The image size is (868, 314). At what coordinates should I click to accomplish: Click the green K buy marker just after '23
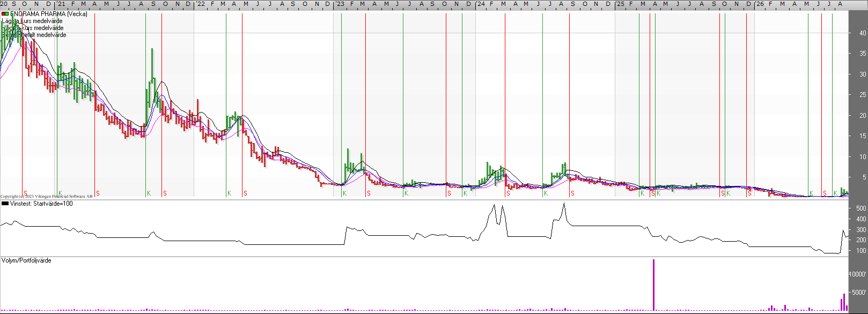click(344, 193)
